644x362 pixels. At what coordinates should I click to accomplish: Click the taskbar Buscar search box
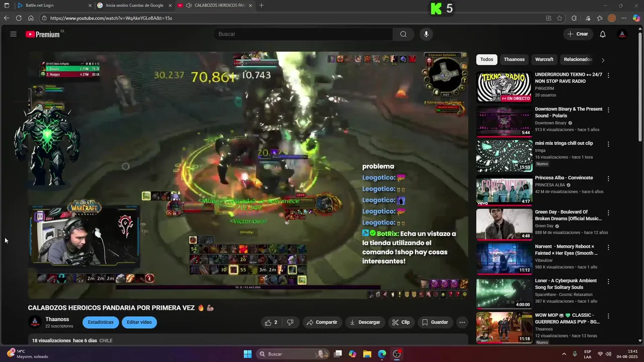click(x=293, y=354)
